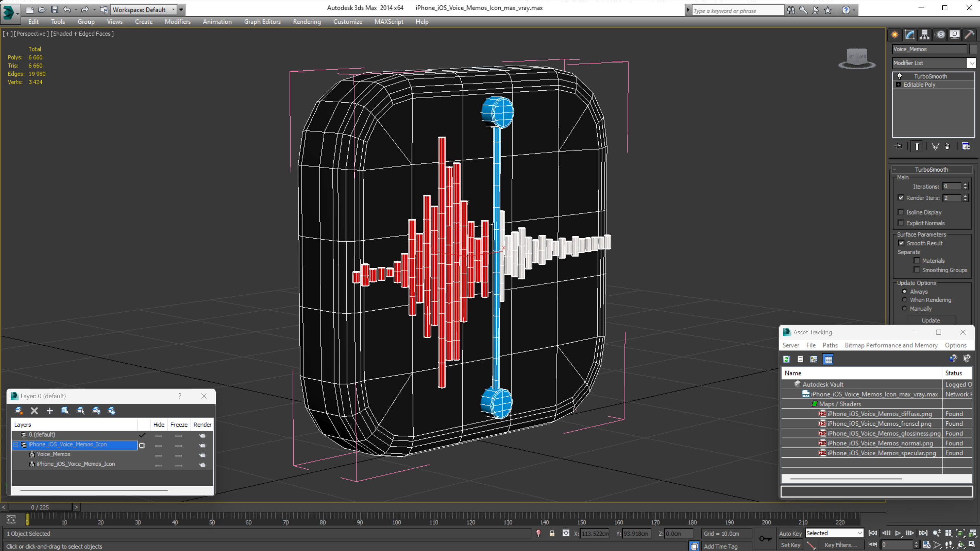Click the Save File toolbar icon
The width and height of the screenshot is (980, 551).
tap(54, 10)
